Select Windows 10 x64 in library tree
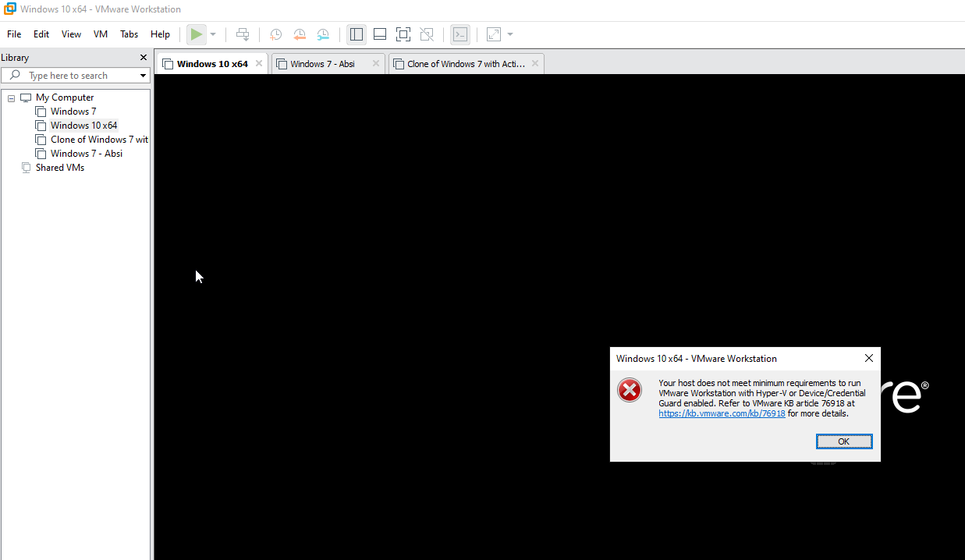The width and height of the screenshot is (965, 560). [x=83, y=126]
